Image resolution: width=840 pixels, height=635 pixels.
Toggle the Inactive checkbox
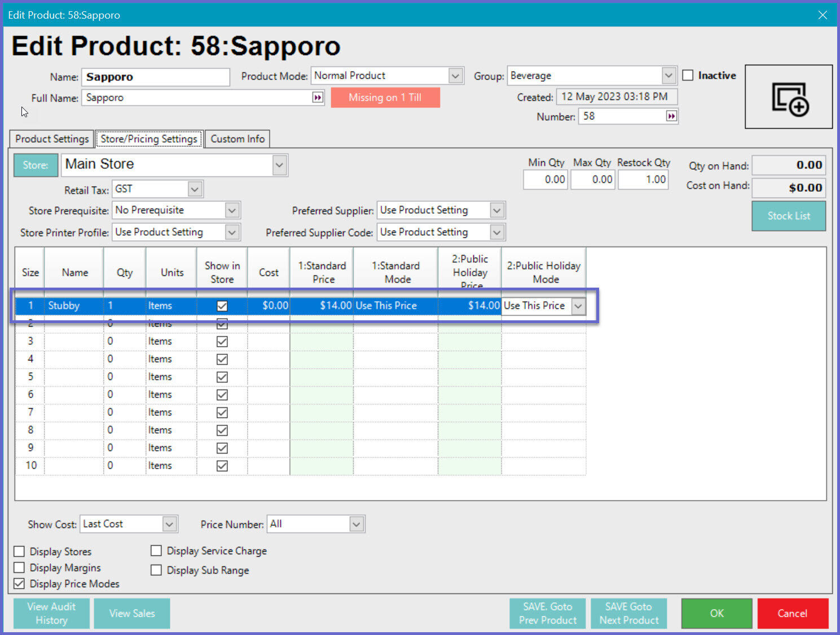[x=688, y=76]
